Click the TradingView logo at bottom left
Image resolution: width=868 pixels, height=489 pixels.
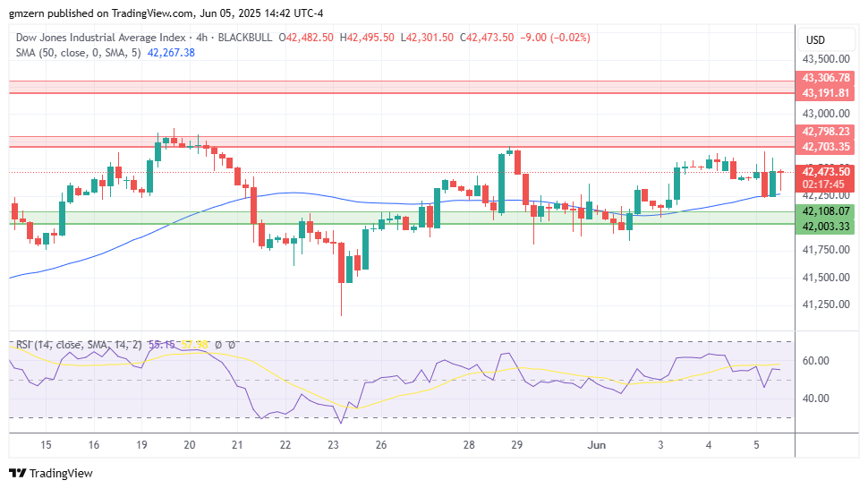pos(50,473)
